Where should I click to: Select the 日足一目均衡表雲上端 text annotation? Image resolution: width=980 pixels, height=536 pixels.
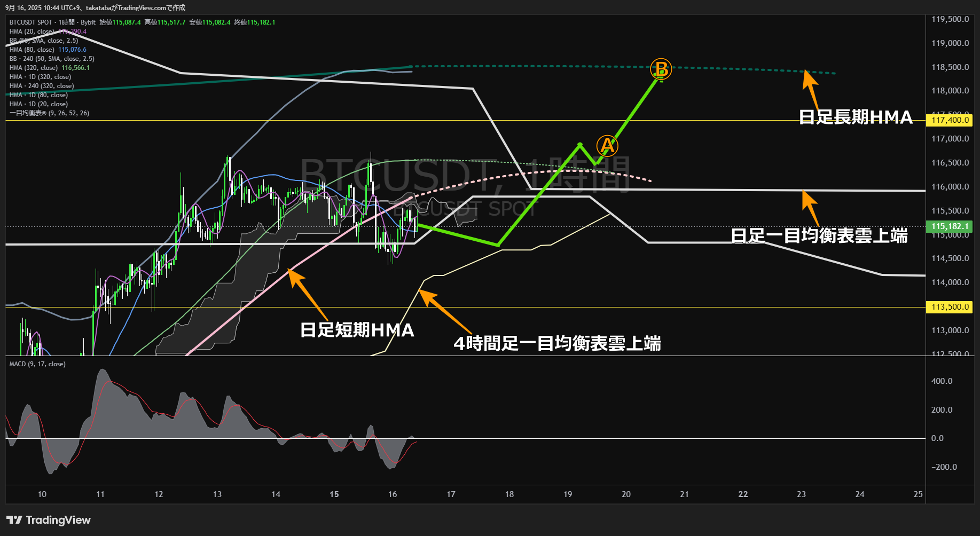point(819,235)
